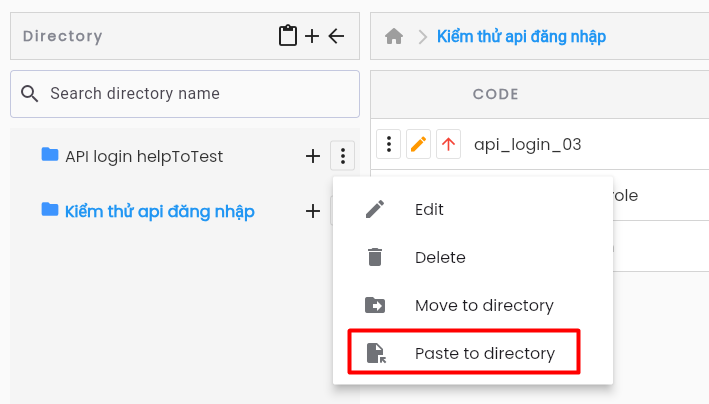The width and height of the screenshot is (709, 404).
Task: Choose Delete from the context menu
Action: 473,257
